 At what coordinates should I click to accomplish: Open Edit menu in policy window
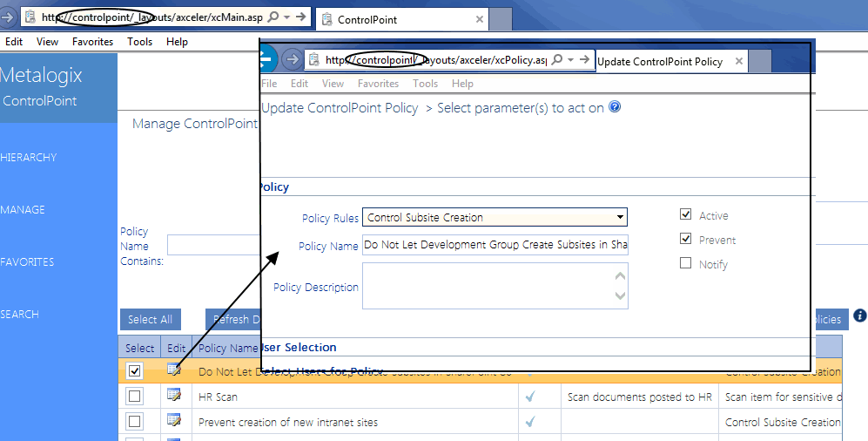coord(299,84)
